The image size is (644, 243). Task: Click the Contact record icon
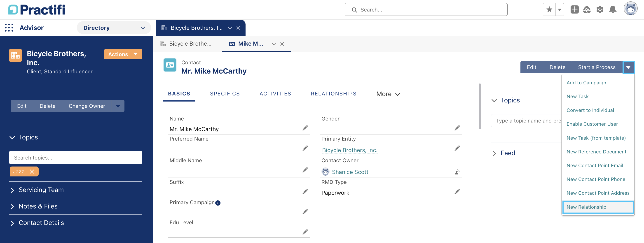(170, 65)
